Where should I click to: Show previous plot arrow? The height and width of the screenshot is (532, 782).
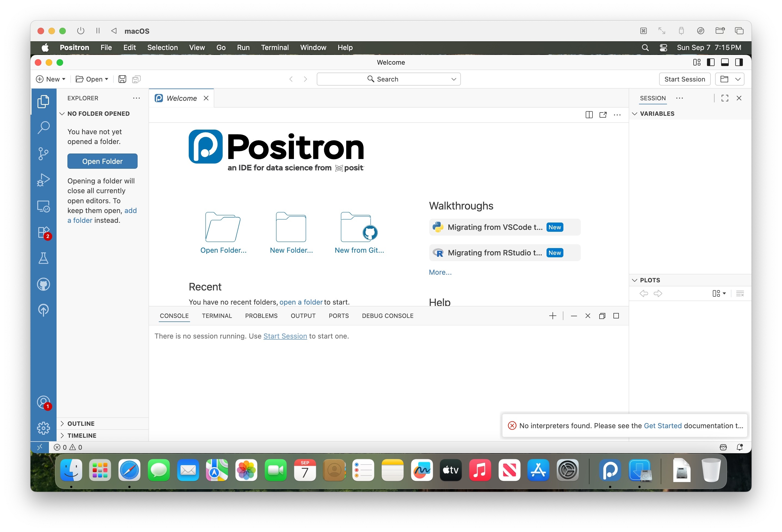tap(644, 293)
